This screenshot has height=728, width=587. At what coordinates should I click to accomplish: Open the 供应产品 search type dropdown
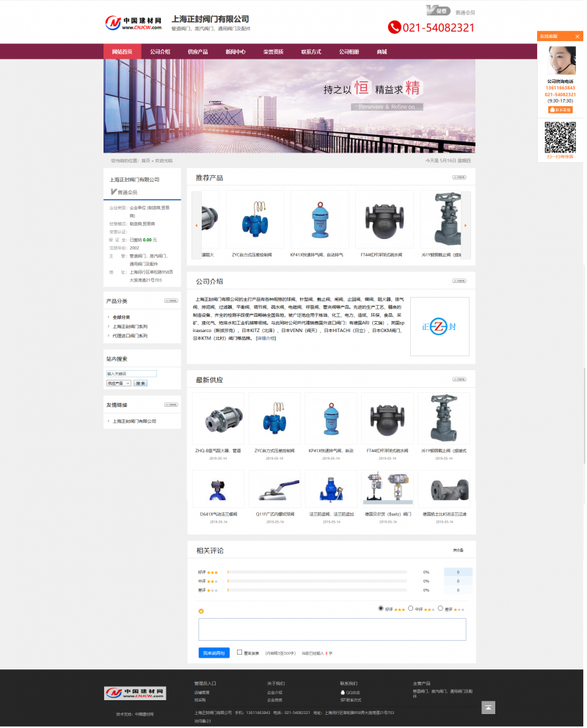119,383
